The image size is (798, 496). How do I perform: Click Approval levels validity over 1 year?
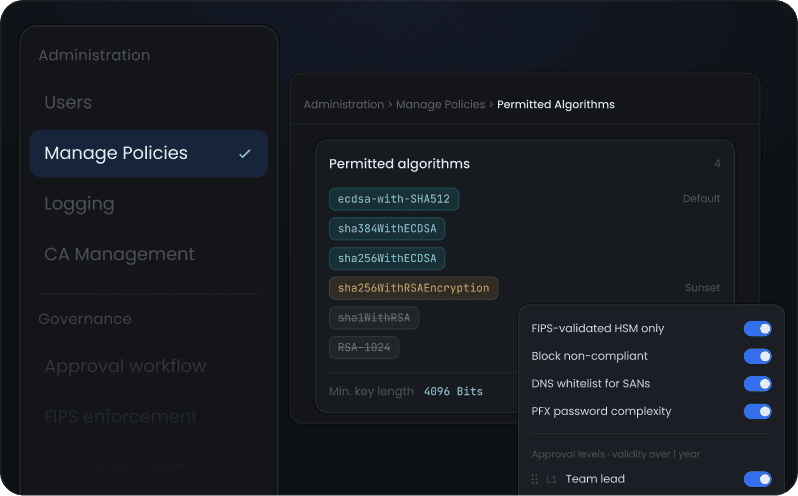(615, 454)
